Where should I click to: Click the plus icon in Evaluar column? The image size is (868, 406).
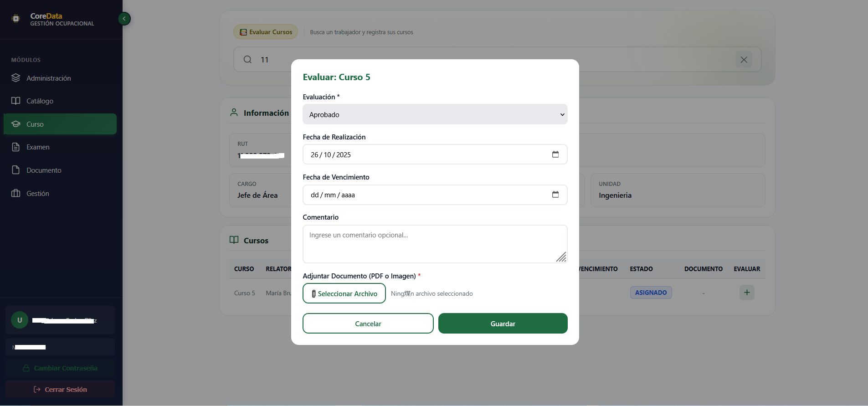746,293
